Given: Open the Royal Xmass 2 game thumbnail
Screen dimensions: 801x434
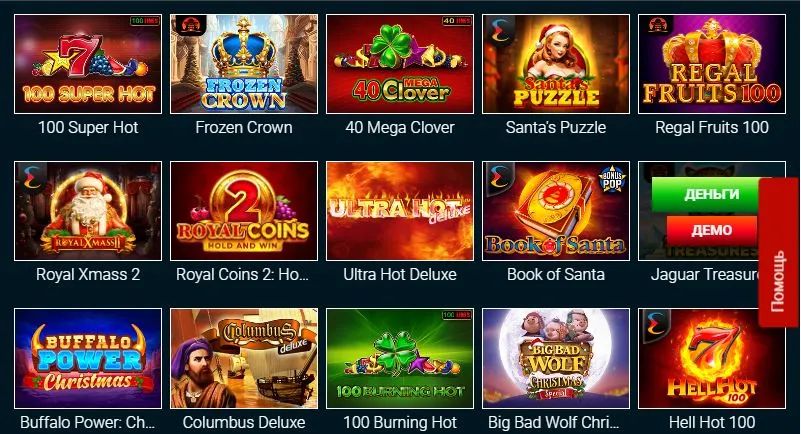Looking at the screenshot, I should pyautogui.click(x=88, y=211).
